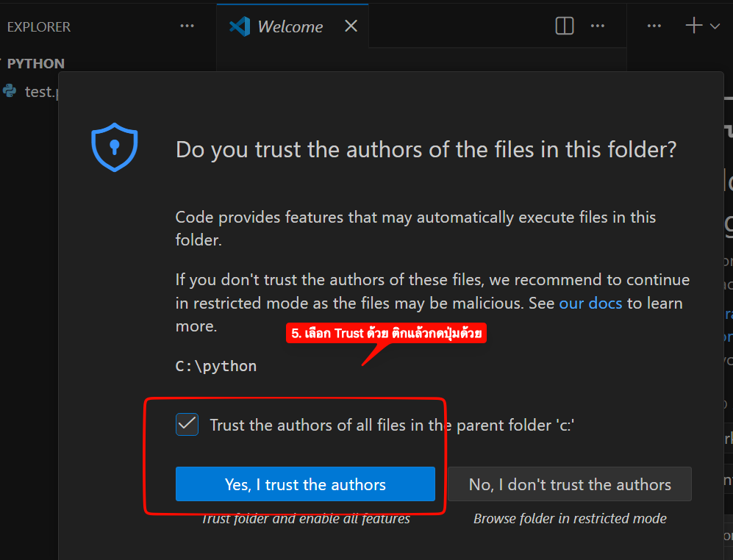Screen dimensions: 733x560
Task: Choose 'No, I don't trust the authors'
Action: pyautogui.click(x=570, y=484)
